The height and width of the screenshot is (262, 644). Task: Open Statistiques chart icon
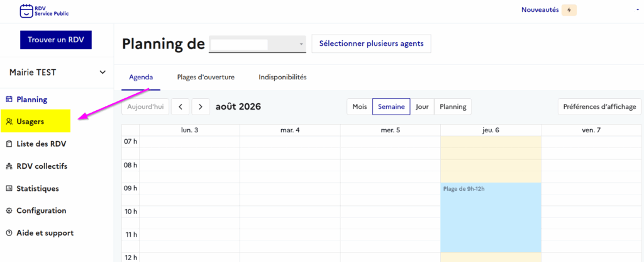[x=9, y=189]
